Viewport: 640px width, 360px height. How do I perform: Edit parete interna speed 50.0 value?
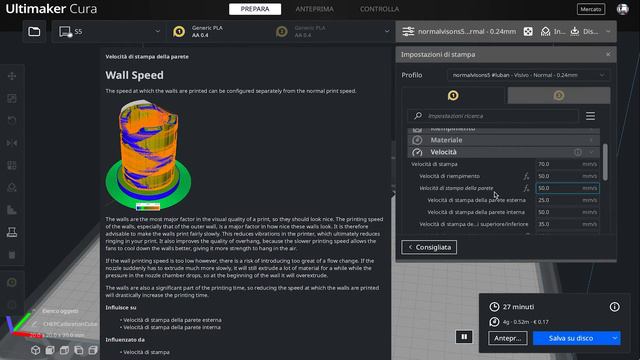coord(567,212)
